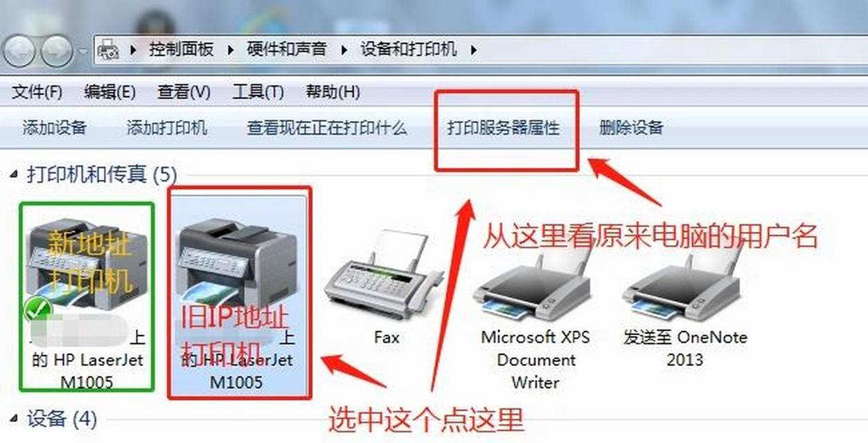Screen dimensions: 868x443
Task: Select old-IP HP LaserJet M1005 printer
Action: coord(239,293)
